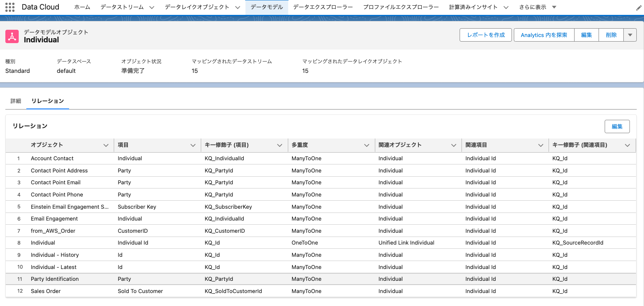Open the 多重度 column header menu chevron
The height and width of the screenshot is (306, 644).
(x=366, y=145)
